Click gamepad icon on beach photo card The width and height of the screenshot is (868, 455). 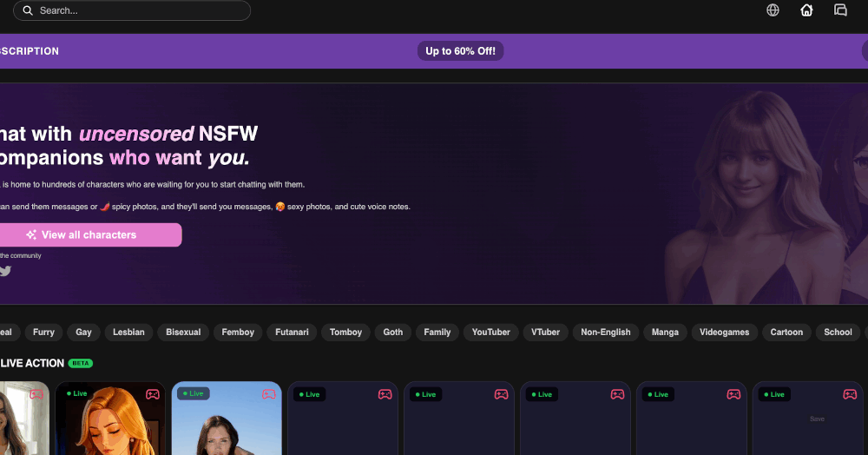(x=268, y=394)
